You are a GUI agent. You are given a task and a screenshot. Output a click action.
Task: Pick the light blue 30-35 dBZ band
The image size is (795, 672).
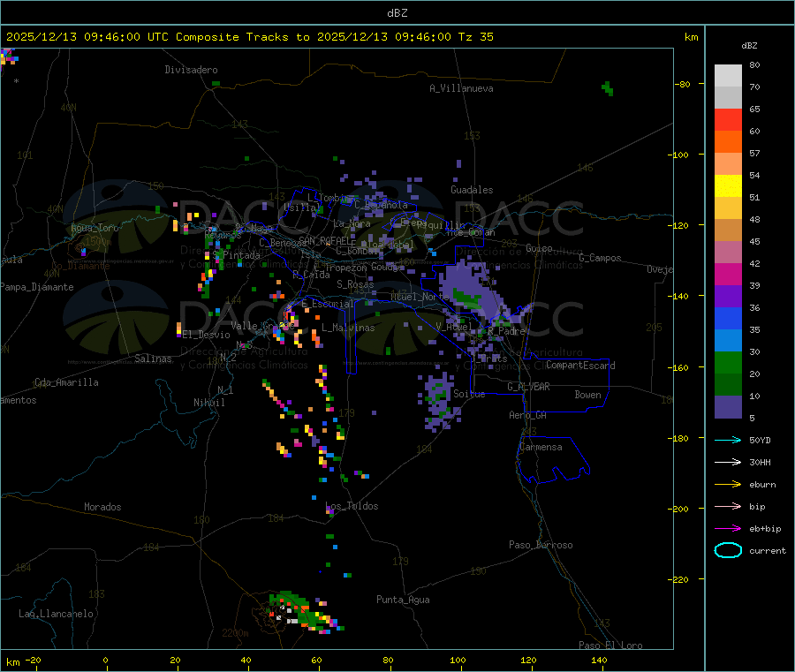point(728,341)
